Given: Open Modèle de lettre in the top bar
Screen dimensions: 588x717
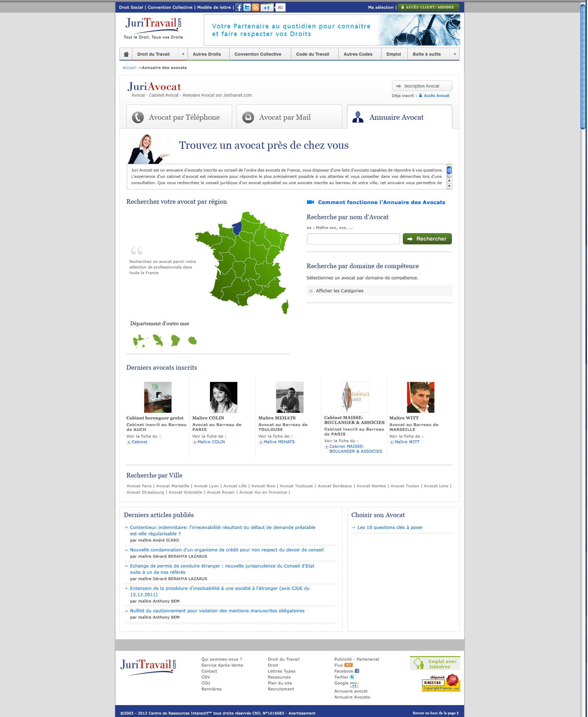Looking at the screenshot, I should tap(214, 7).
